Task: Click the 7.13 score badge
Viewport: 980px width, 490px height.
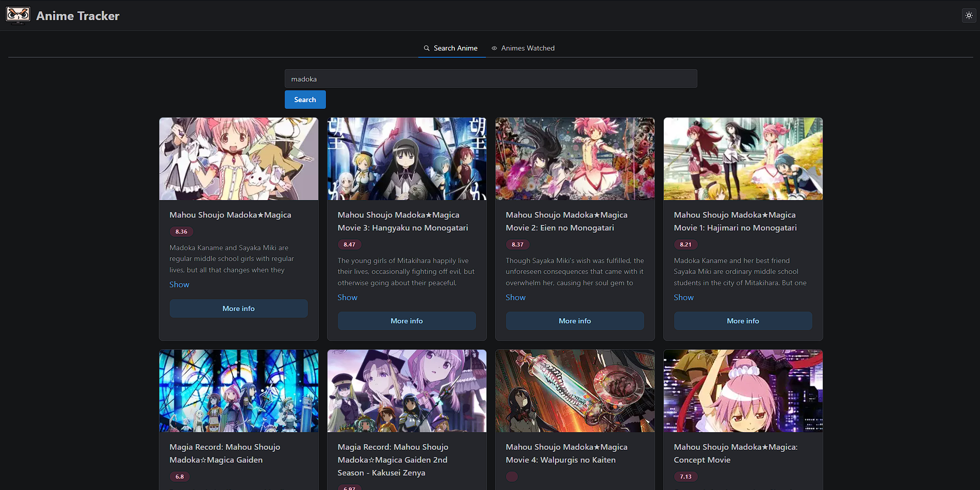Action: click(686, 477)
